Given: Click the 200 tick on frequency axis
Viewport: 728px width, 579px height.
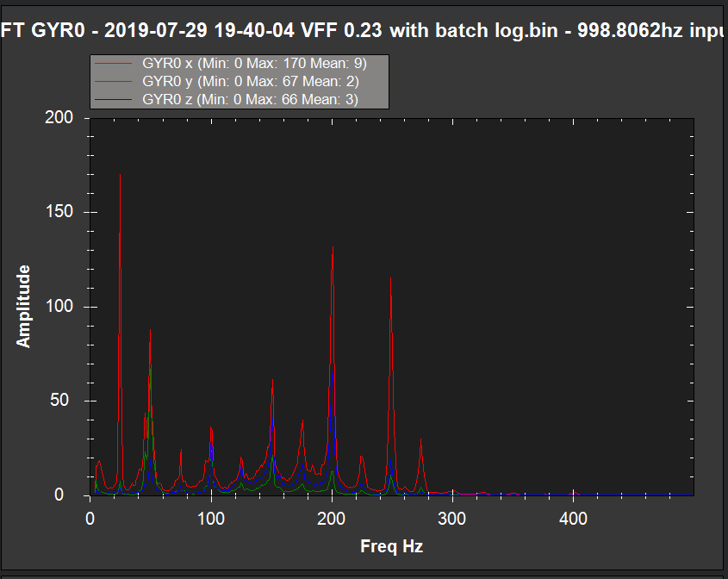Looking at the screenshot, I should coord(332,519).
